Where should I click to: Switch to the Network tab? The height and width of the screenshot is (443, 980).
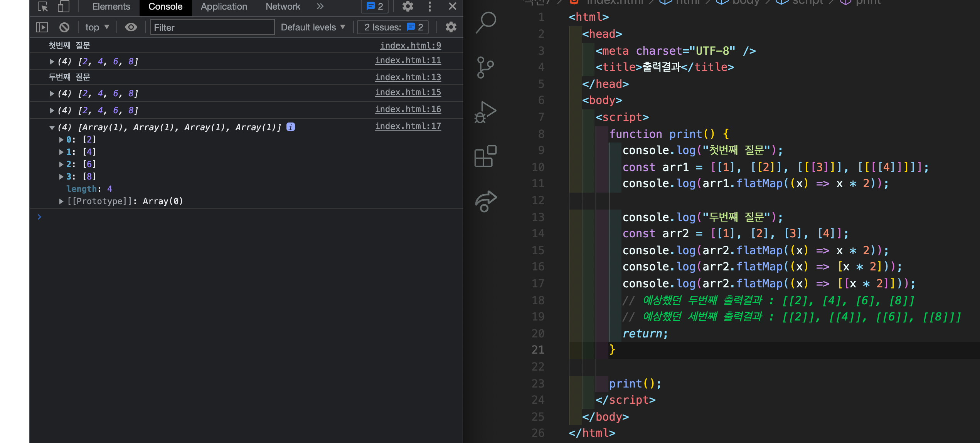[283, 7]
